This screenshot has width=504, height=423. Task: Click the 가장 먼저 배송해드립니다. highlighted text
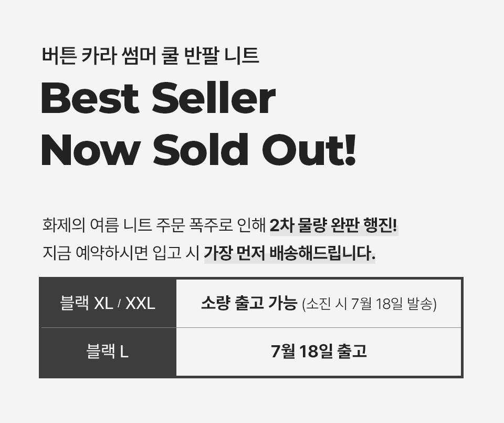point(290,253)
